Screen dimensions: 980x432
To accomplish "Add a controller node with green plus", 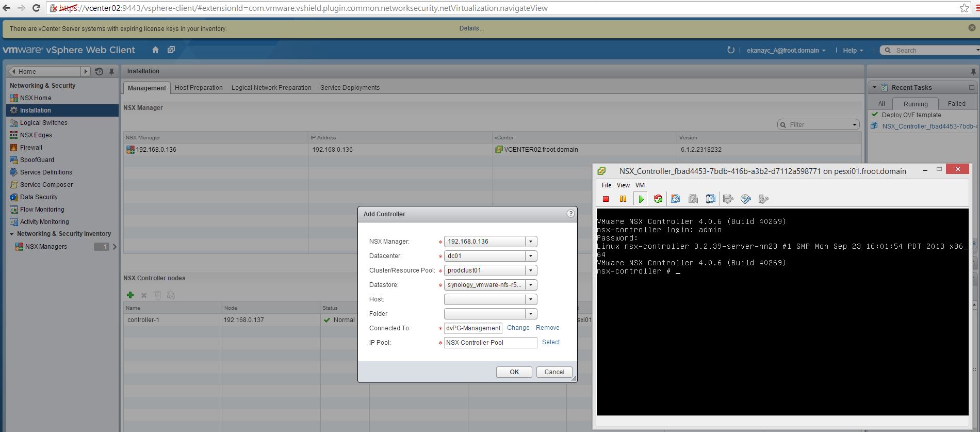I will click(130, 295).
